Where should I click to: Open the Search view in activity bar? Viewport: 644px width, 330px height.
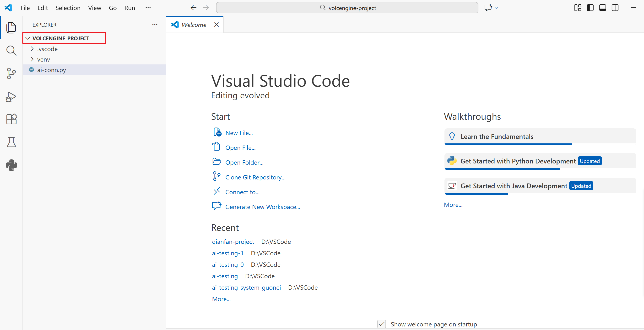[x=11, y=51]
